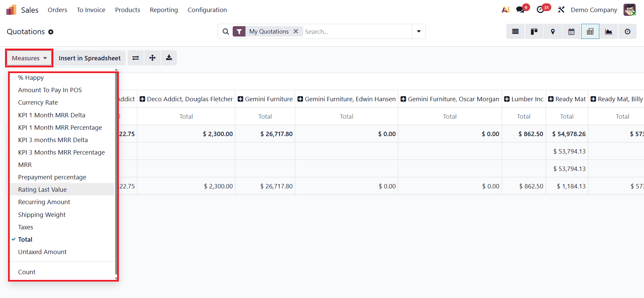Click the search magnifier icon
Image resolution: width=644 pixels, height=298 pixels.
pos(226,32)
